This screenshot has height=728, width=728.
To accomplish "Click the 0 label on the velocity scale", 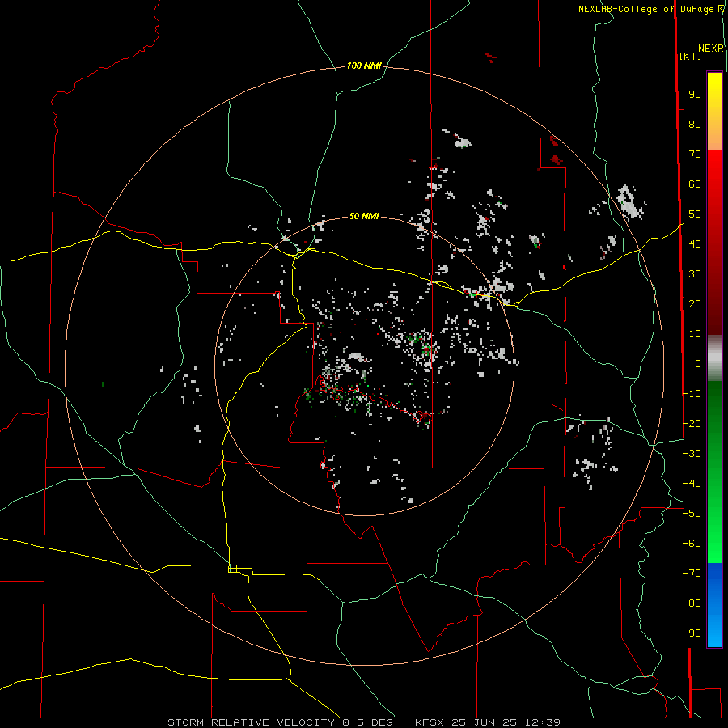I will (698, 363).
